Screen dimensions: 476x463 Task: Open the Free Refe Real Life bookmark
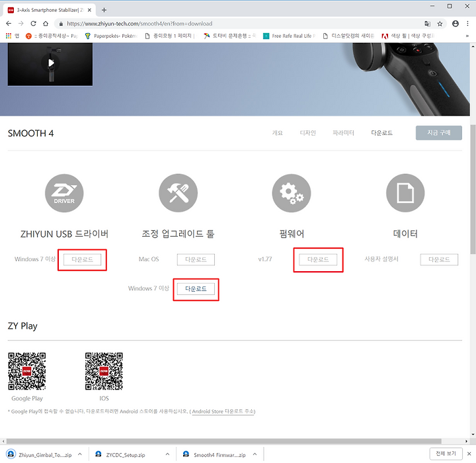290,36
